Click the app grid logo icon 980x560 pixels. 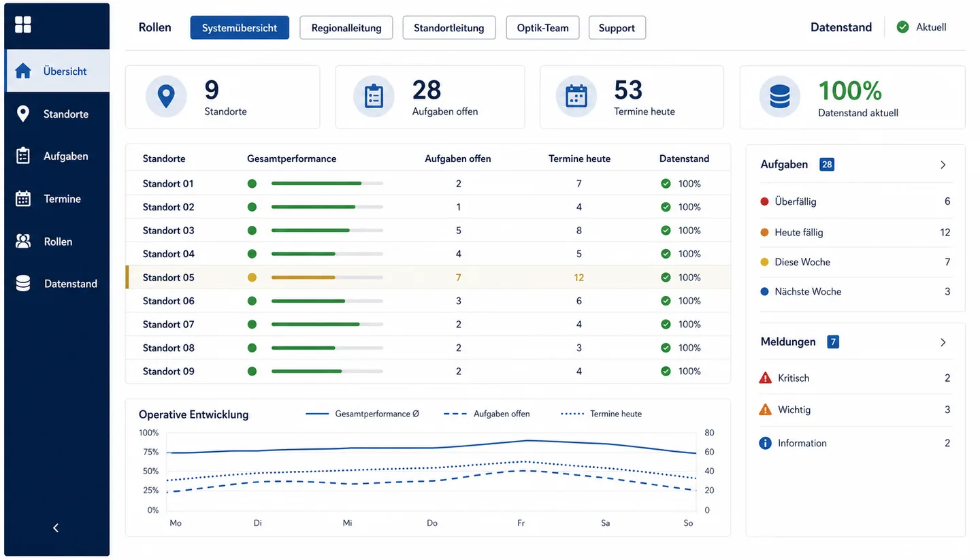[23, 24]
